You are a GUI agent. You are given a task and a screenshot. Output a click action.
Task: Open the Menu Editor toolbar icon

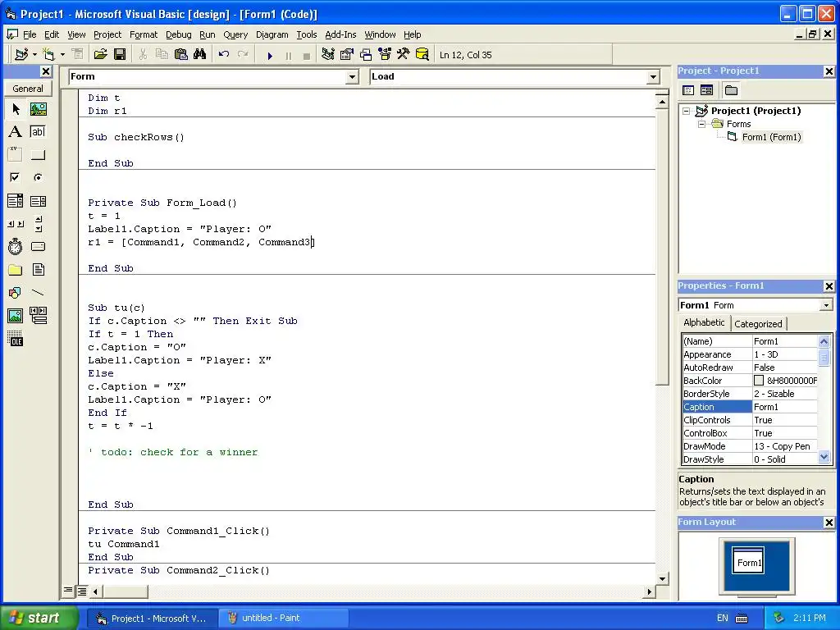(x=77, y=55)
